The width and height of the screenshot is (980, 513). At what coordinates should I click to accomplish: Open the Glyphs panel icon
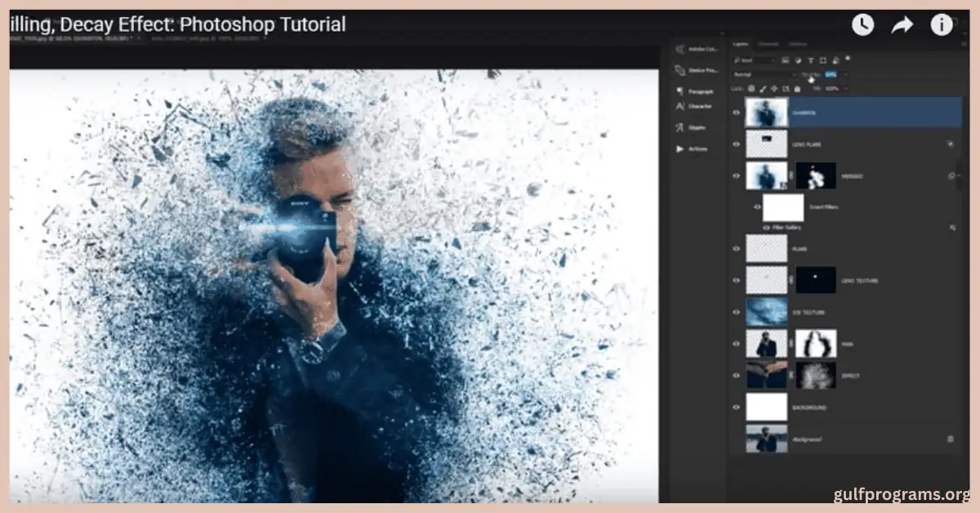click(680, 127)
